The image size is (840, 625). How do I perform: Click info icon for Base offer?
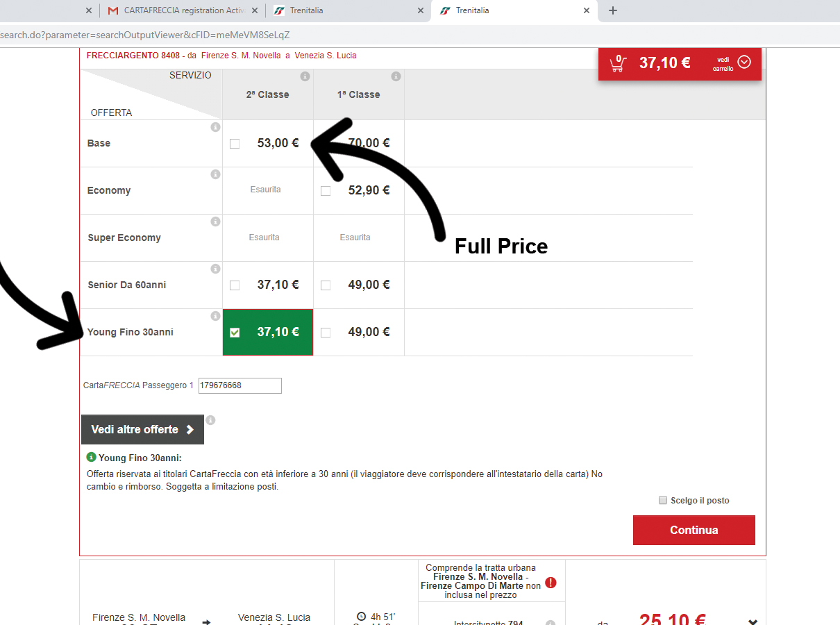pyautogui.click(x=215, y=127)
